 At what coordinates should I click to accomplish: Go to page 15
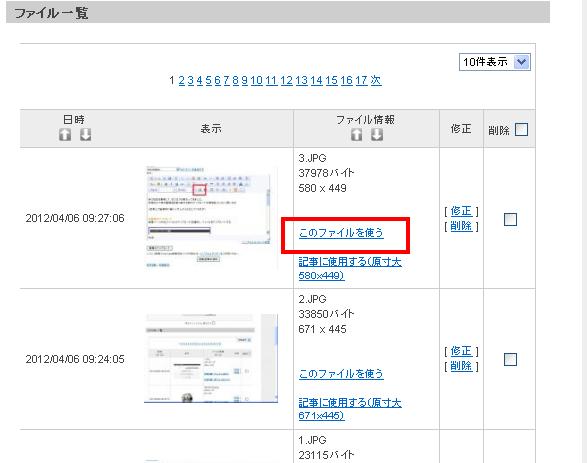tap(331, 80)
